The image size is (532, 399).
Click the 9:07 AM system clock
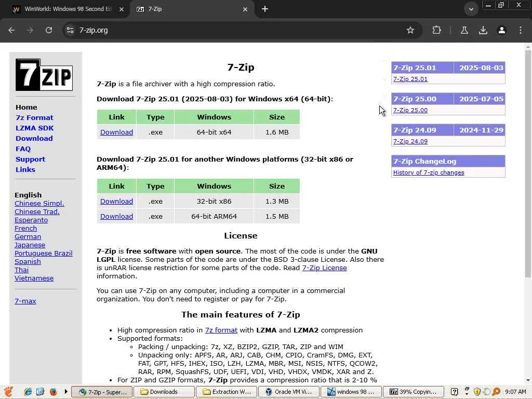[x=515, y=392]
